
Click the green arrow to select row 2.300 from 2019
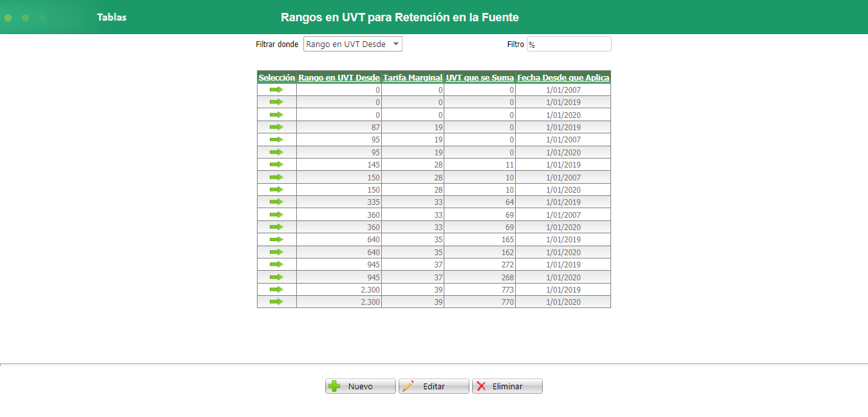277,289
